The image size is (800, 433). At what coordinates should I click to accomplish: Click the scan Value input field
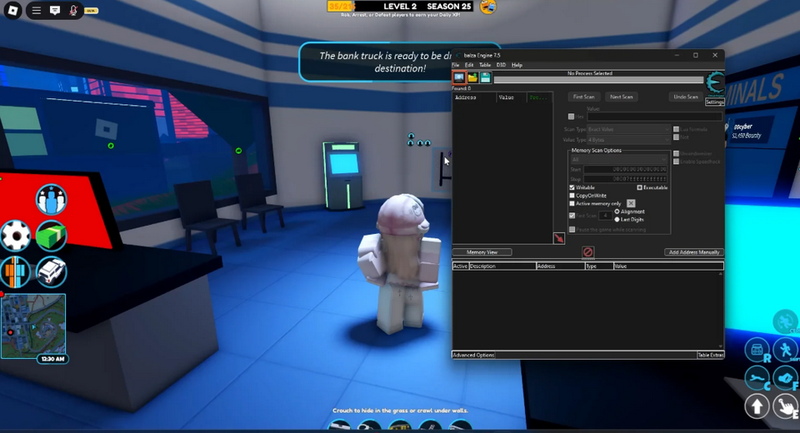[655, 117]
